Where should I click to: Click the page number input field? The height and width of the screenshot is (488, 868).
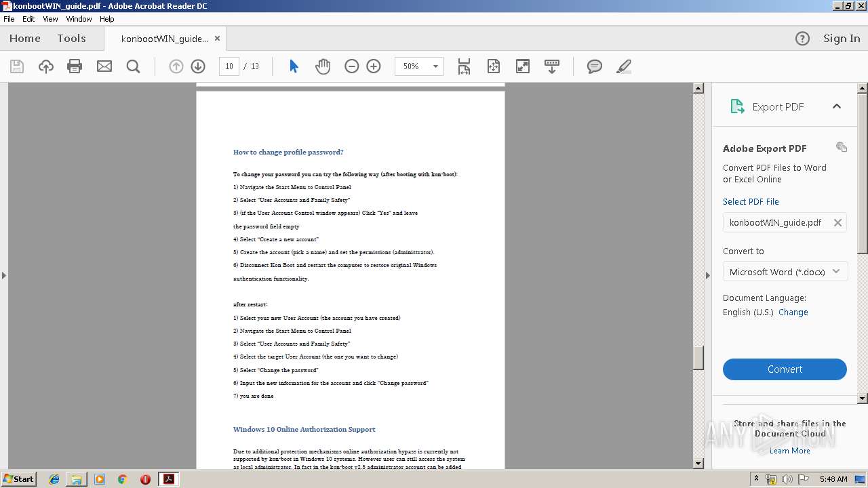pyautogui.click(x=229, y=66)
